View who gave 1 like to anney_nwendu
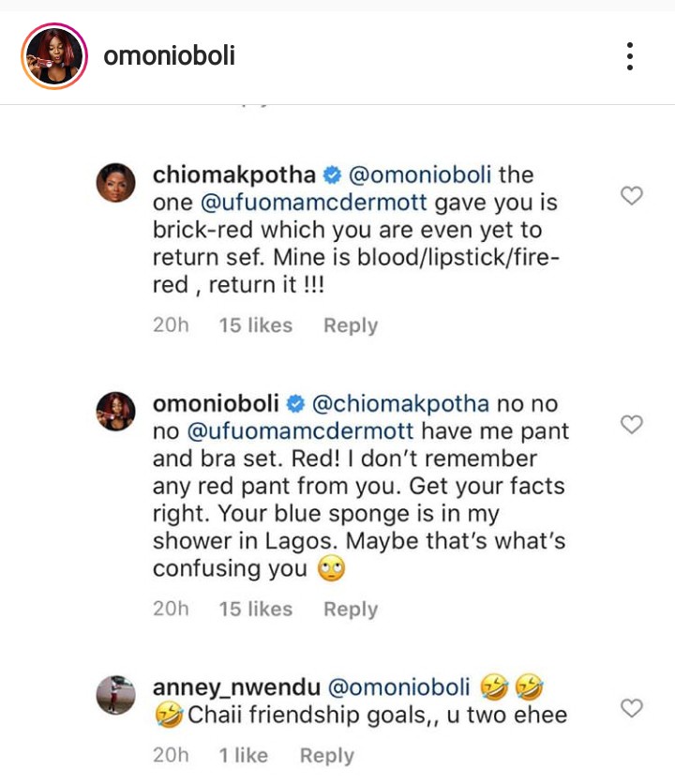 click(244, 755)
